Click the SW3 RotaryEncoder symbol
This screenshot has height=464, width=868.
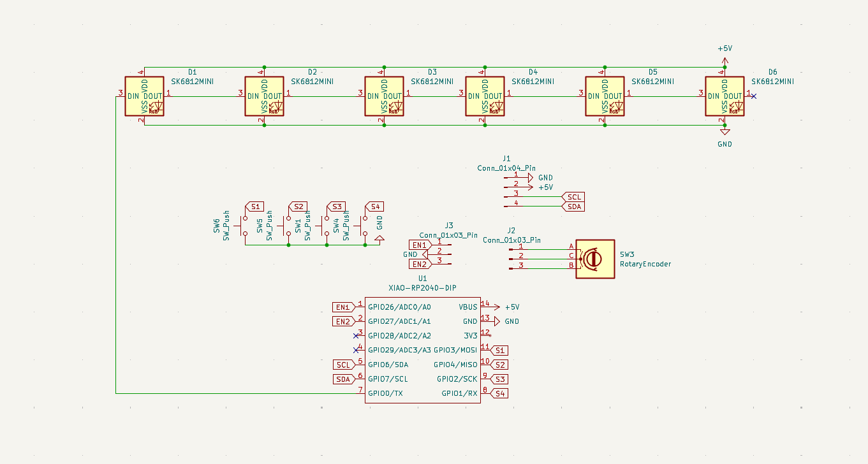(595, 257)
